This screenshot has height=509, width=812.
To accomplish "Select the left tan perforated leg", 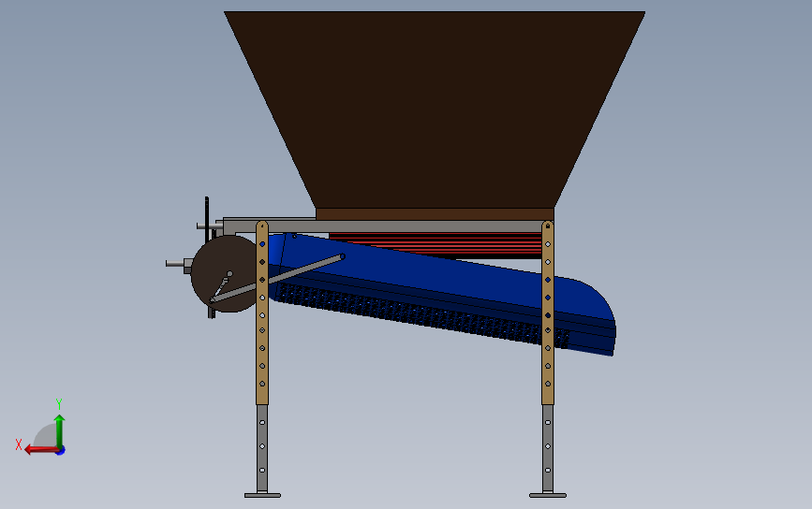I will click(262, 313).
